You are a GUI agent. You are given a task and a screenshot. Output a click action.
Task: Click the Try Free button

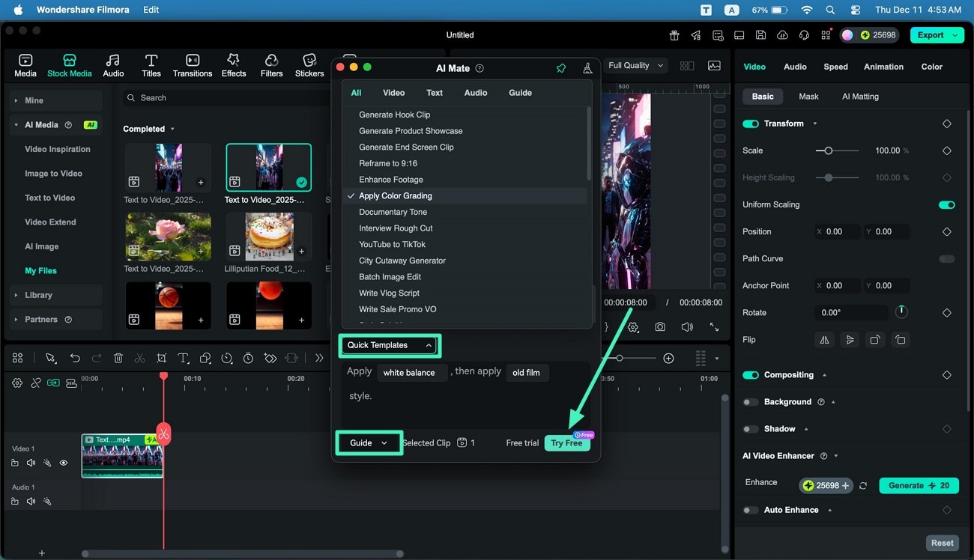coord(566,443)
